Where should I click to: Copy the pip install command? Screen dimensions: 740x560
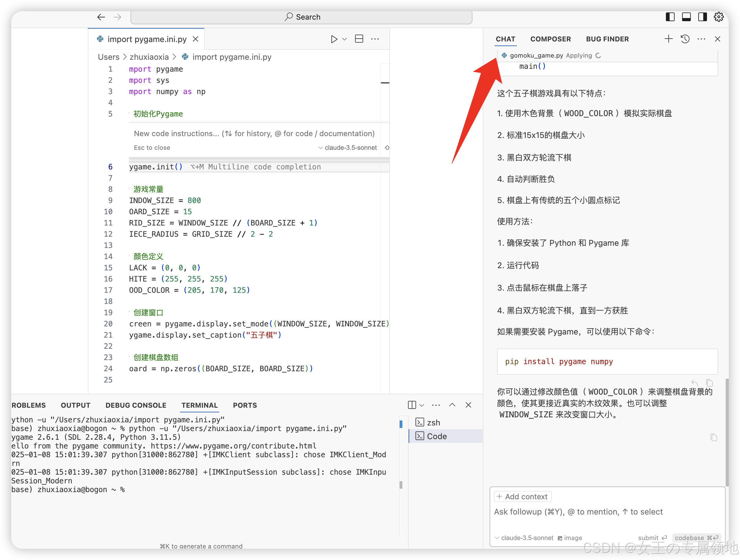709,383
